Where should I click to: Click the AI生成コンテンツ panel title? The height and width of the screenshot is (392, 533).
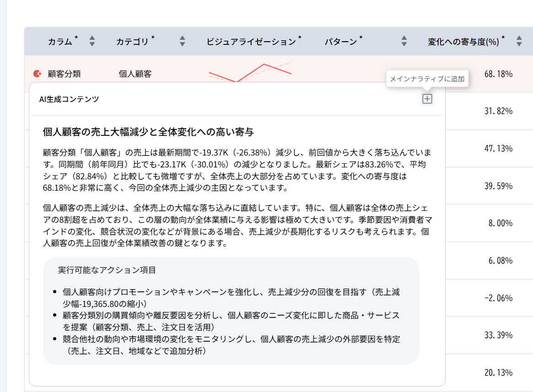tap(69, 99)
